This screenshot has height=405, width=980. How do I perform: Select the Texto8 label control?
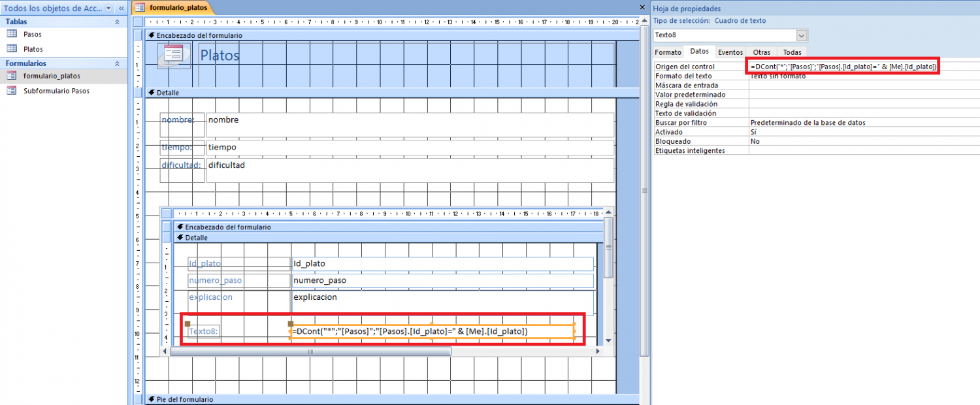tap(203, 332)
